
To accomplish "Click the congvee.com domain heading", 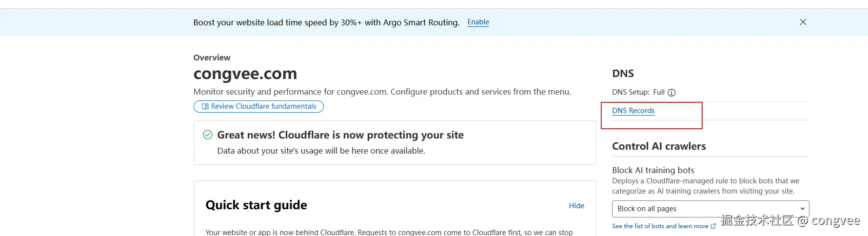I will [245, 74].
